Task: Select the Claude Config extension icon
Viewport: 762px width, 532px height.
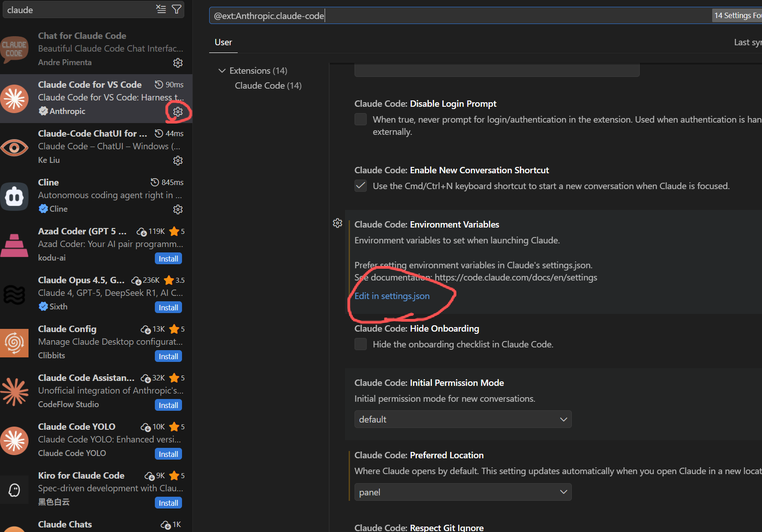Action: tap(14, 342)
